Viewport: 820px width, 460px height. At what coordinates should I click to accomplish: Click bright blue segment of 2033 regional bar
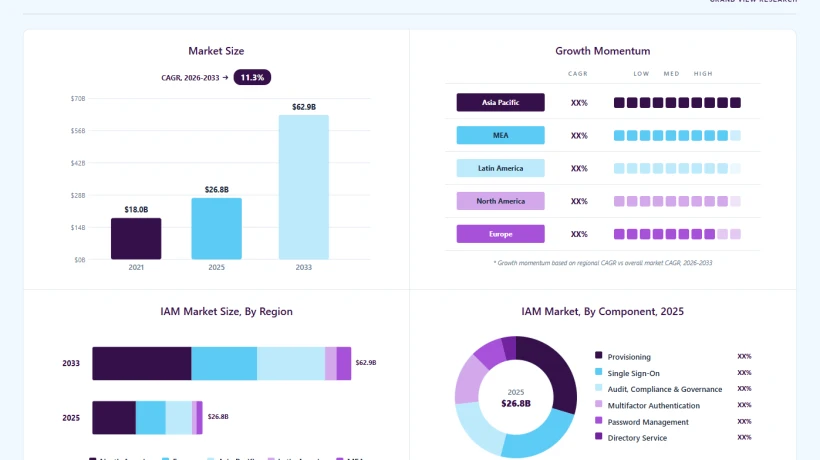tap(224, 363)
